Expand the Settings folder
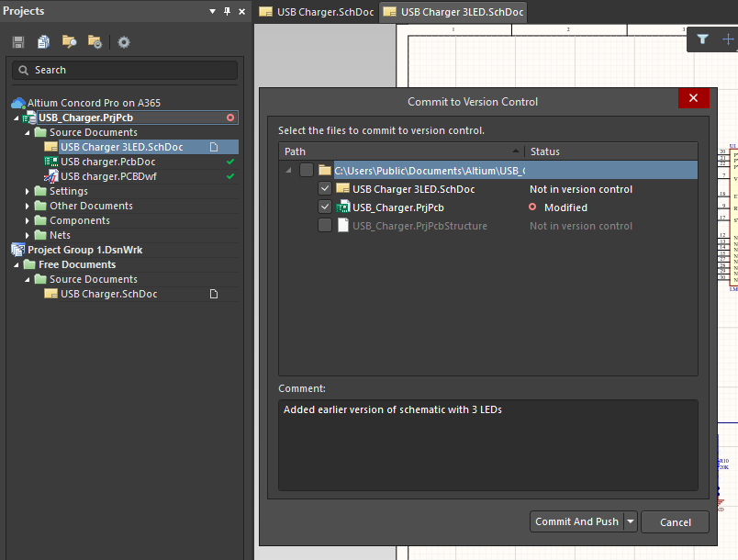 tap(27, 192)
